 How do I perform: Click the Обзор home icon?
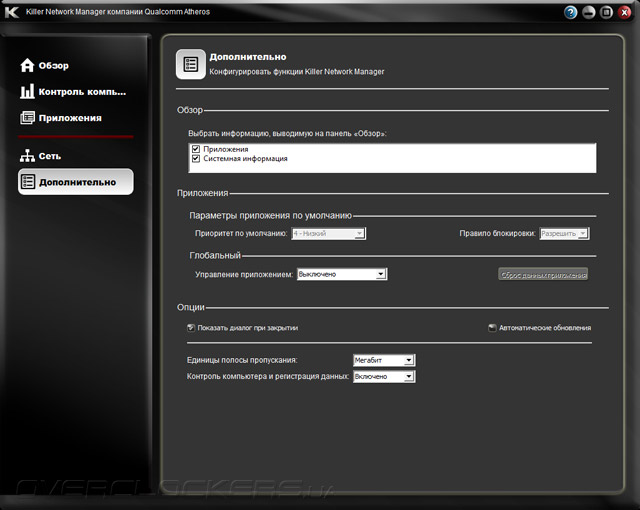point(27,65)
